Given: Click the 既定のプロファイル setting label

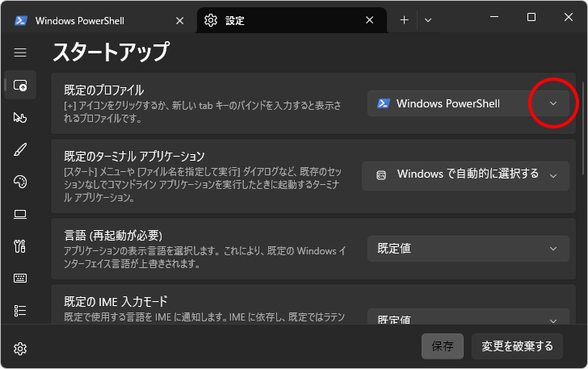Looking at the screenshot, I should [x=104, y=90].
